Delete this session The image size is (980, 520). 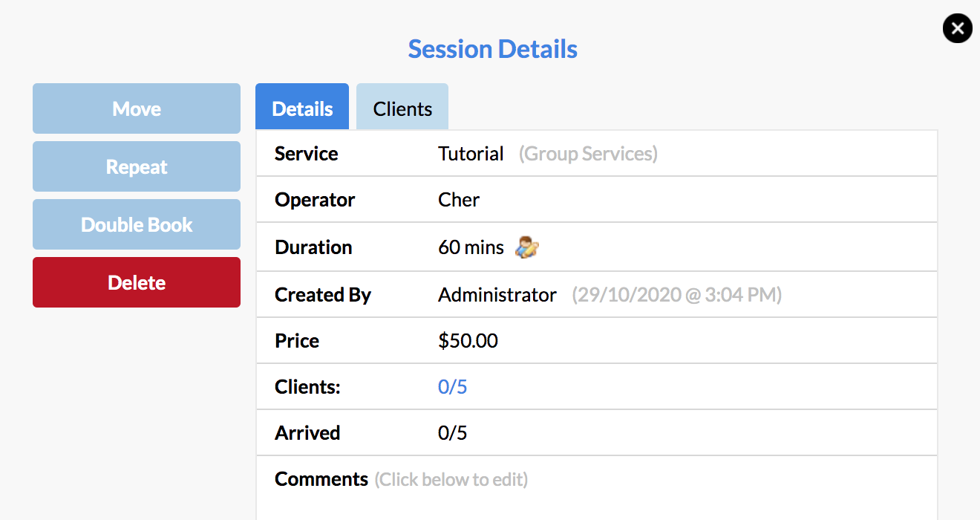tap(137, 282)
